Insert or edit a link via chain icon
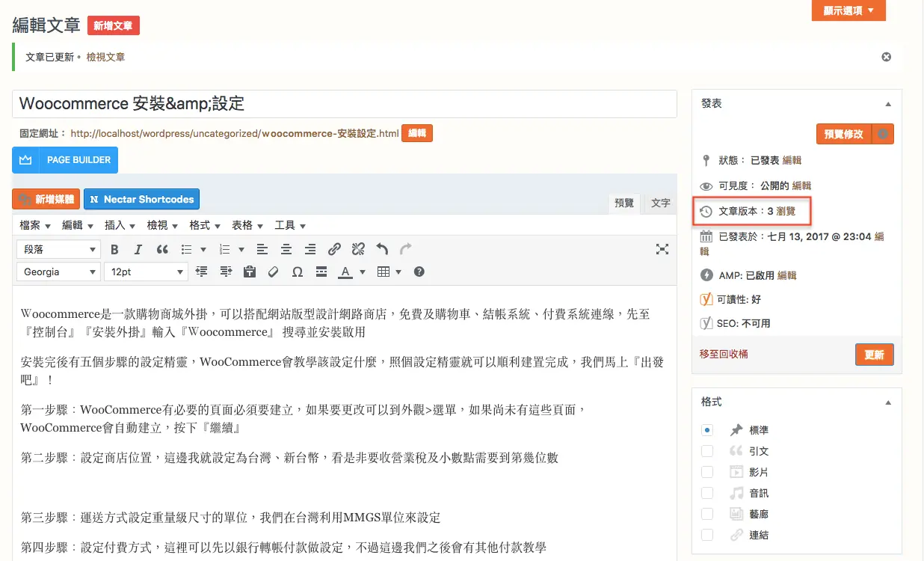The width and height of the screenshot is (924, 561). (x=334, y=249)
